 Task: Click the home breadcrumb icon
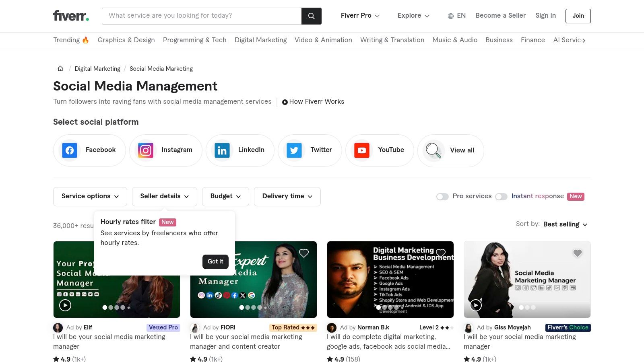pyautogui.click(x=60, y=68)
